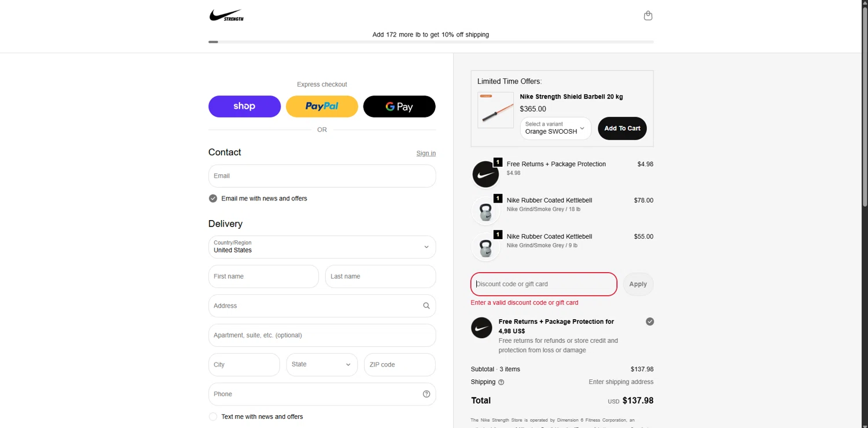Viewport: 868px width, 428px height.
Task: Focus the Email input field
Action: [322, 176]
